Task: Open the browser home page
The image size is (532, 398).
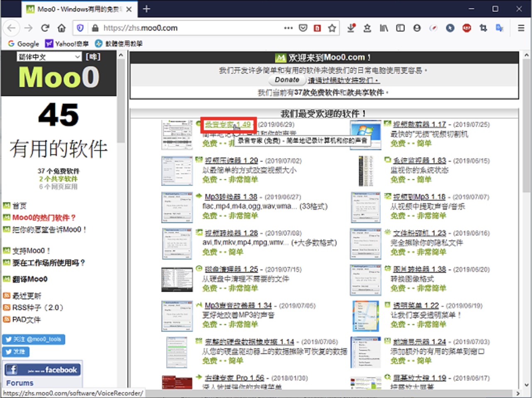Action: coord(61,28)
